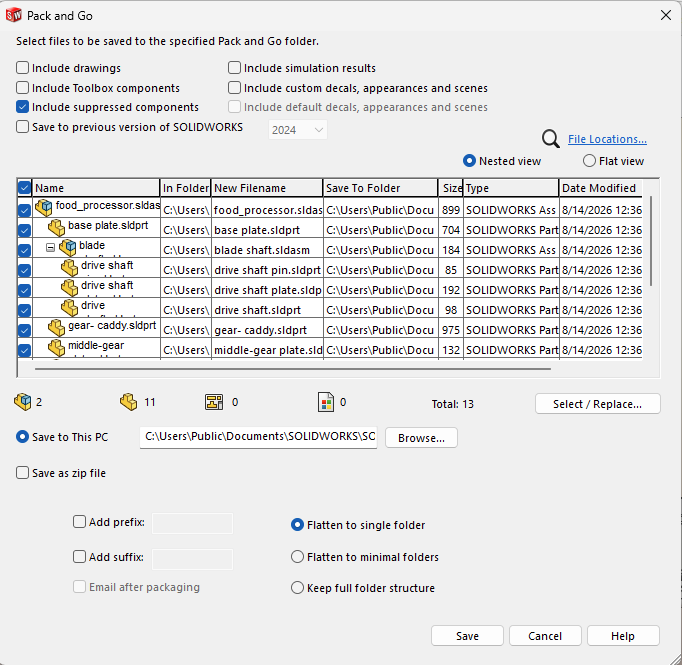Click the assemblies count icon
Screen dimensions: 682x665
point(23,402)
